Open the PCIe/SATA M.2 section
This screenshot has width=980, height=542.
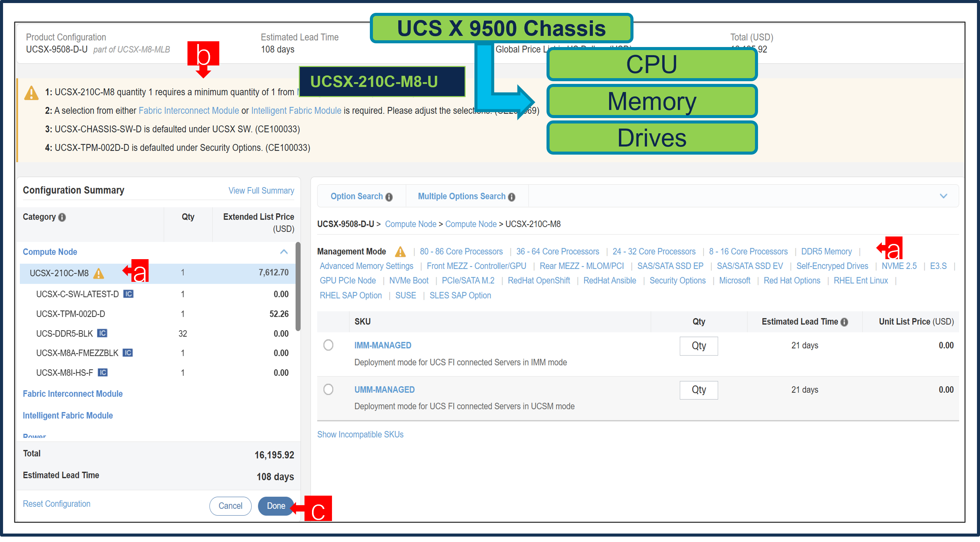click(468, 281)
